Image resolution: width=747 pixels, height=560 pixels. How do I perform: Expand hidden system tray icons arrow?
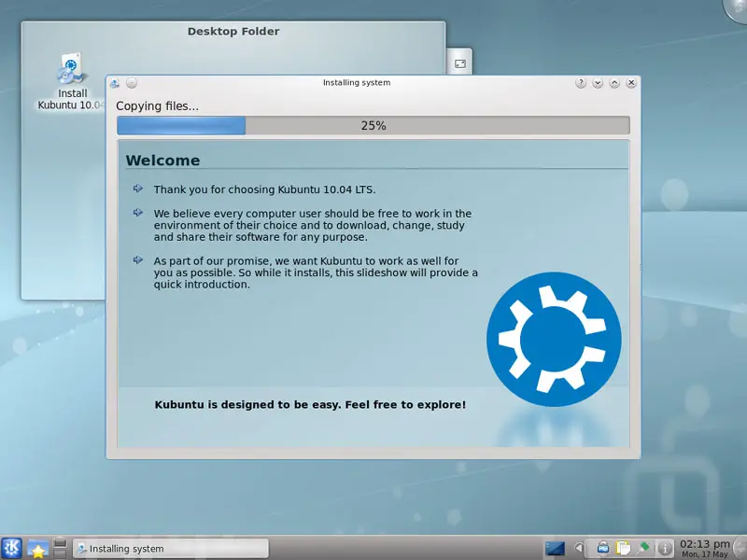pyautogui.click(x=579, y=548)
